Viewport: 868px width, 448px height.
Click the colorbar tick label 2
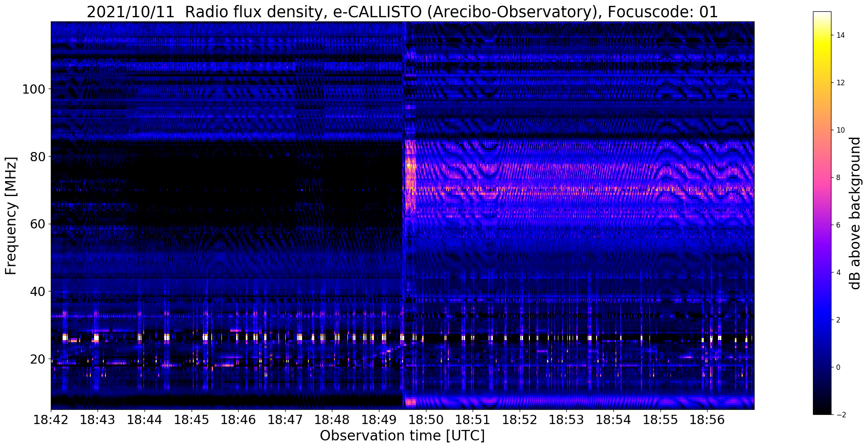tap(839, 320)
